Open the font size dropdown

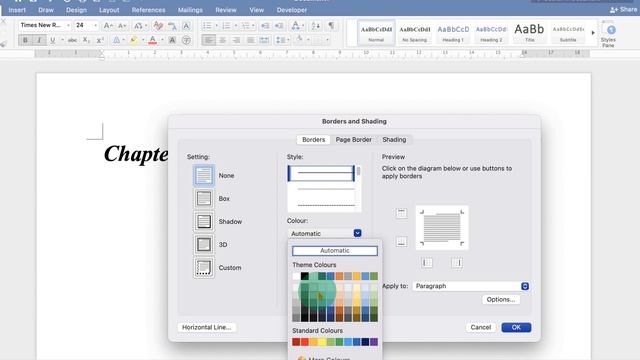coord(96,25)
